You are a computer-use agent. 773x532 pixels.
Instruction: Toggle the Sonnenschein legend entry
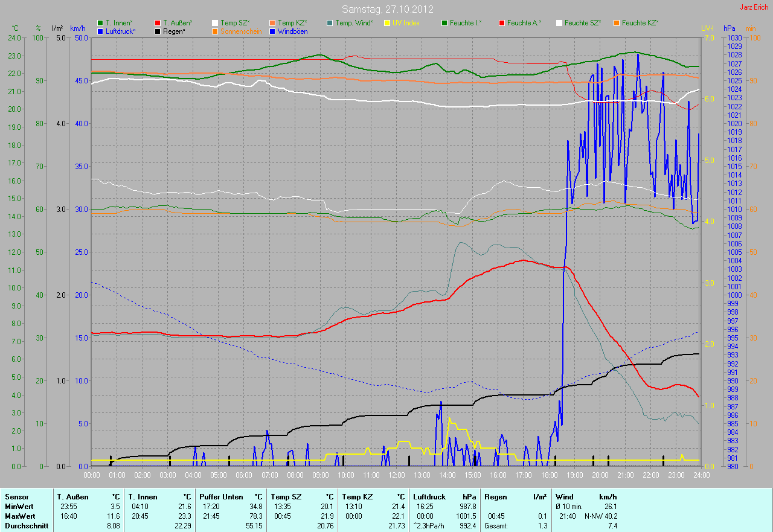click(240, 31)
